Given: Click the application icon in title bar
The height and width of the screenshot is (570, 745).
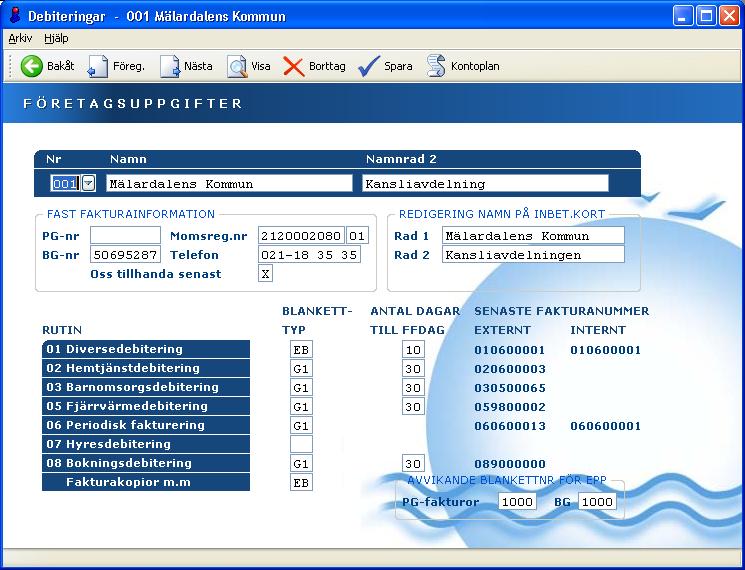Looking at the screenshot, I should (15, 16).
